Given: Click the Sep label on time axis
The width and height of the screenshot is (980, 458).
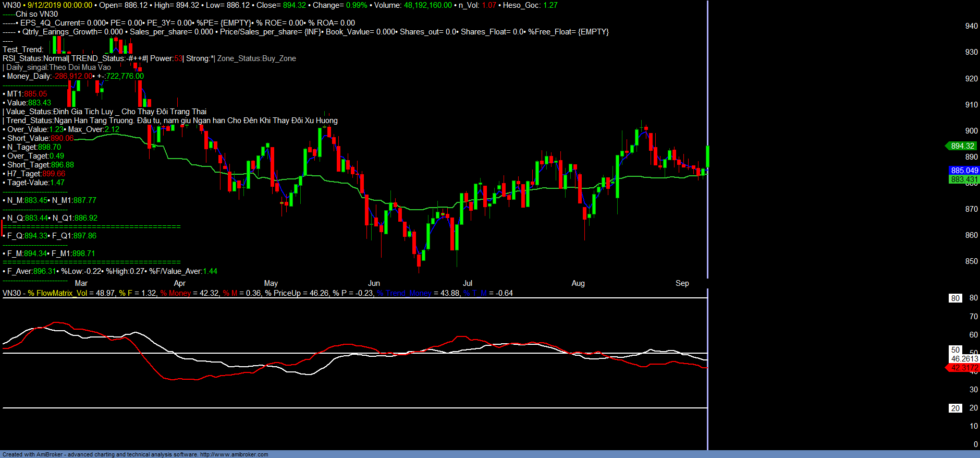Looking at the screenshot, I should (682, 283).
